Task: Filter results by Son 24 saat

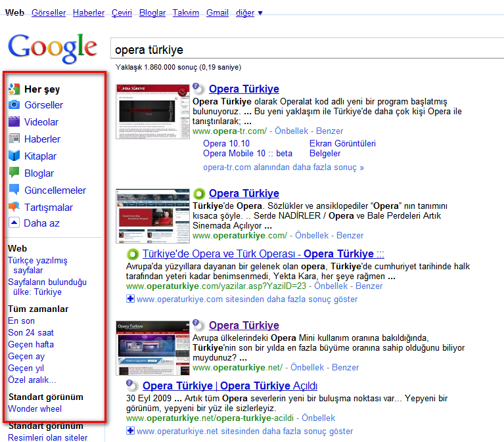Action: point(31,332)
